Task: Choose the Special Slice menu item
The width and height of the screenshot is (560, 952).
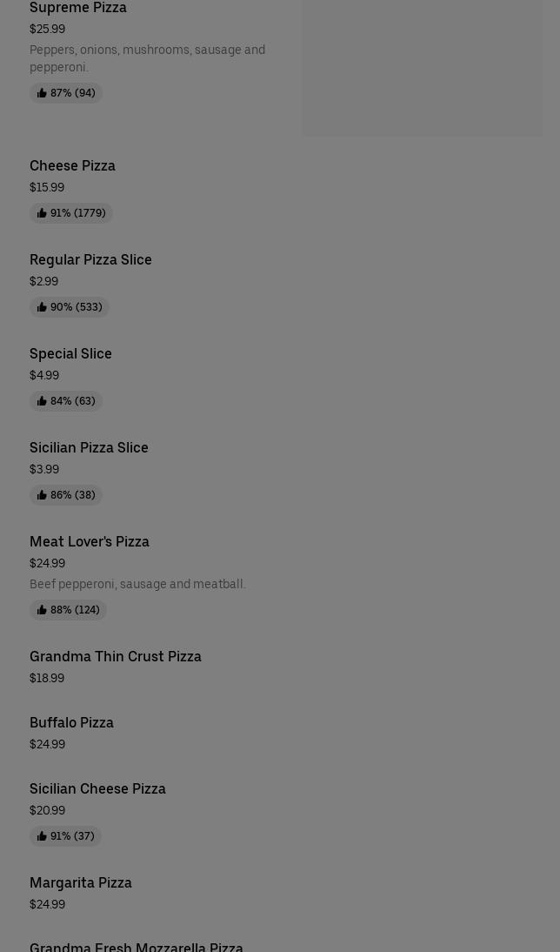Action: tap(70, 353)
